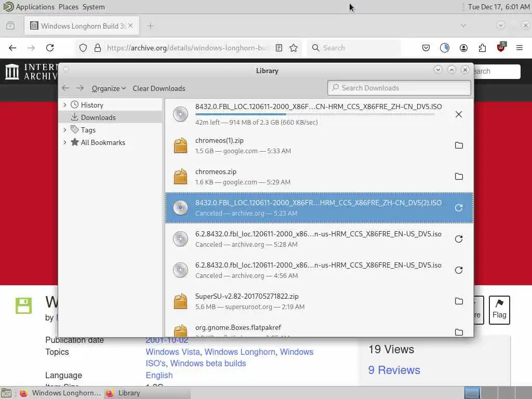Screen dimensions: 532x399
Task: Bookmark this page with the star
Action: 294,48
